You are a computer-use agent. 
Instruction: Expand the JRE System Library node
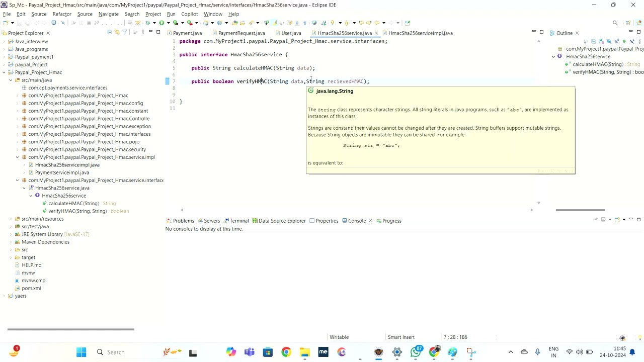[x=11, y=234]
